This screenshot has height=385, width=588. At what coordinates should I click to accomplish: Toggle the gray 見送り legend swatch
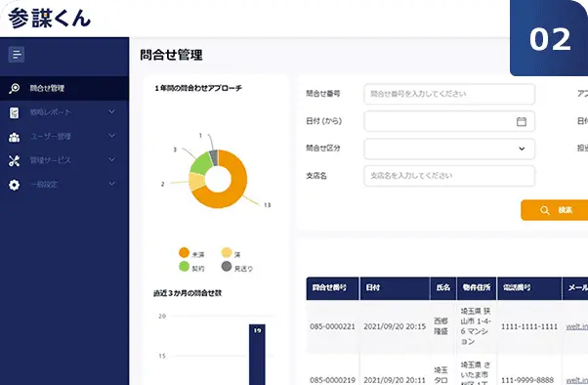tap(227, 267)
